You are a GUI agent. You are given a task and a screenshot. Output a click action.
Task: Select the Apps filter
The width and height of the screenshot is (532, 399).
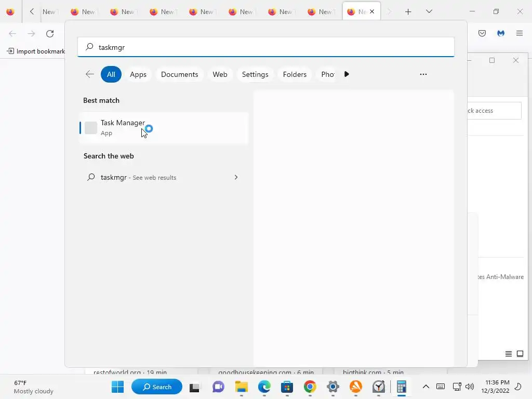(x=138, y=74)
